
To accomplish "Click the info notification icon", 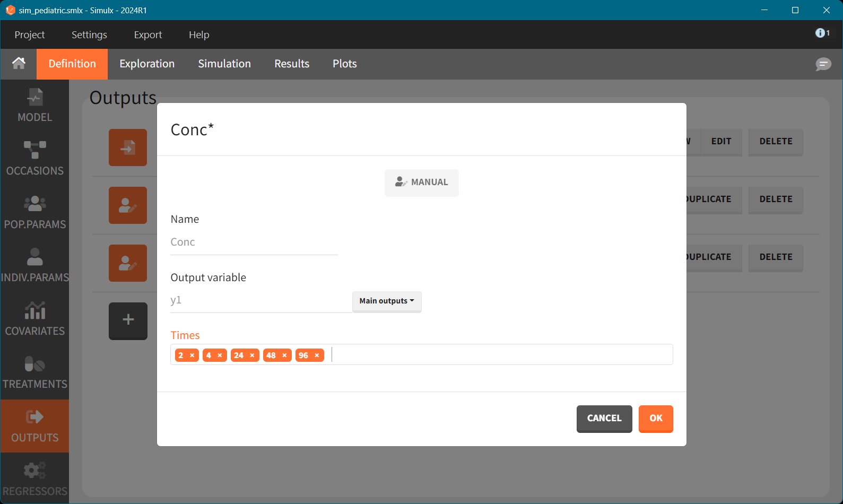I will [x=822, y=33].
